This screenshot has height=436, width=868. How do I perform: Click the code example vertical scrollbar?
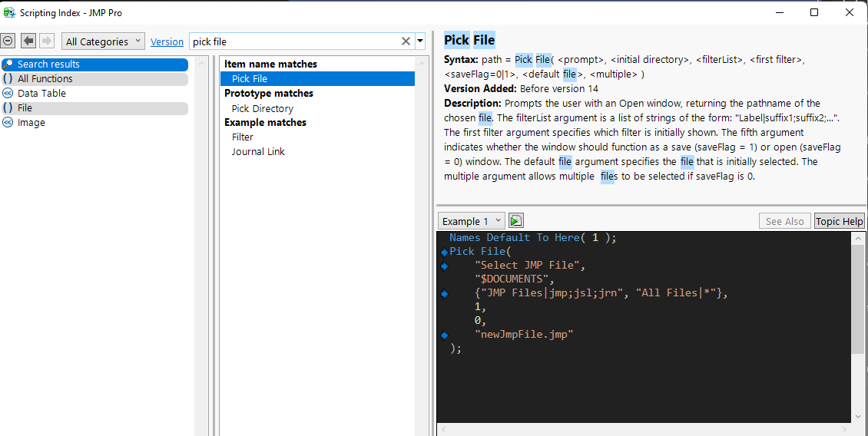coord(858,298)
